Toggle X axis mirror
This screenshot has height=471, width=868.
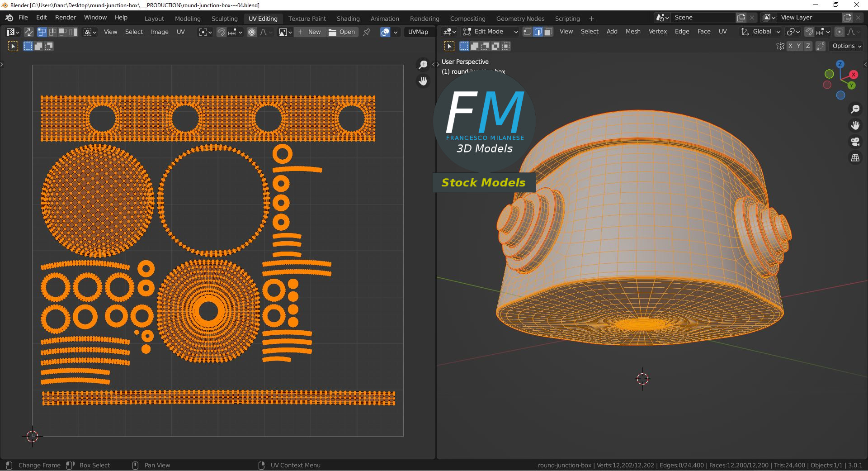(790, 46)
